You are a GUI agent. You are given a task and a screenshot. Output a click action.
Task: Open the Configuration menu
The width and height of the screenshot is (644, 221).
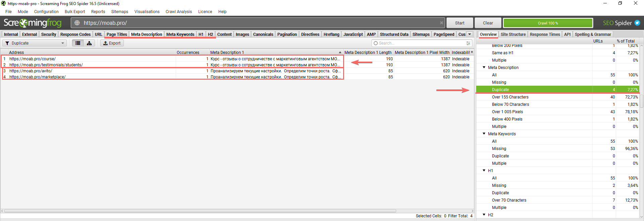click(x=46, y=12)
